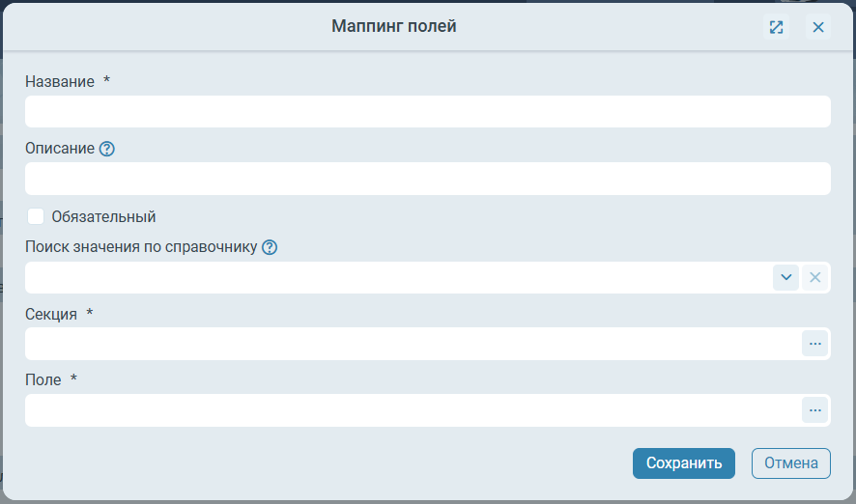856x504 pixels.
Task: Click inside the Секция field
Action: point(413,344)
